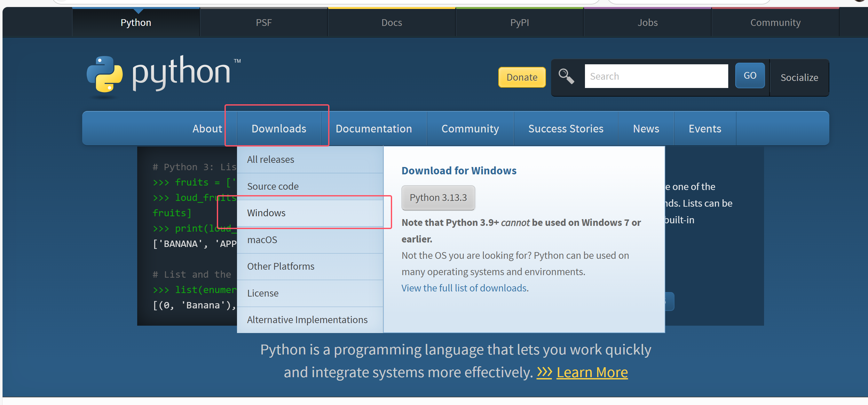The image size is (868, 405).
Task: Select Windows from the Downloads submenu
Action: [x=266, y=213]
